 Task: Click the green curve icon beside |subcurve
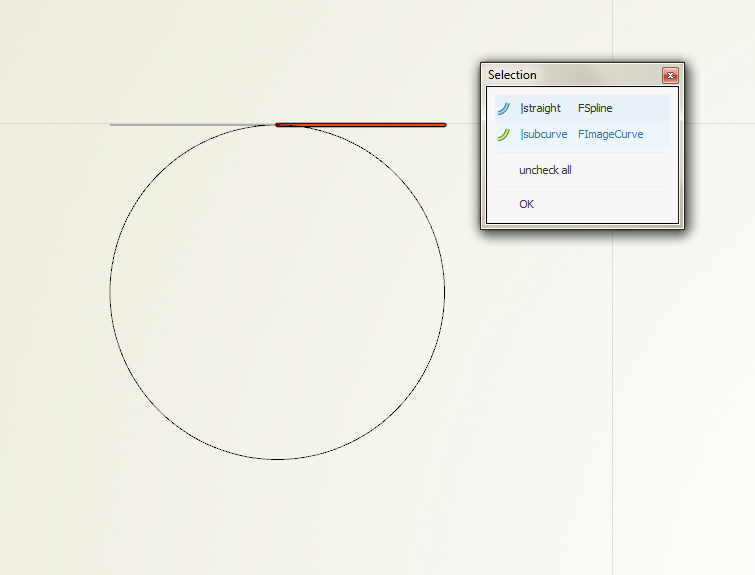pos(504,134)
